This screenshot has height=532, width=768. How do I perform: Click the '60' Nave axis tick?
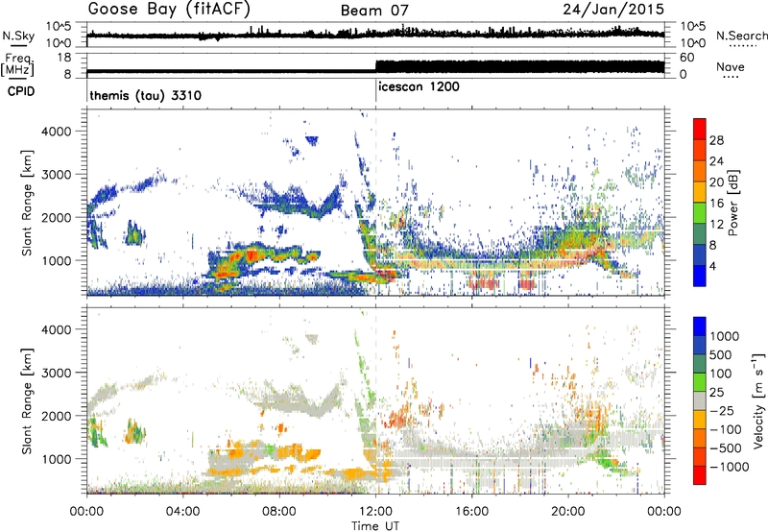click(687, 58)
